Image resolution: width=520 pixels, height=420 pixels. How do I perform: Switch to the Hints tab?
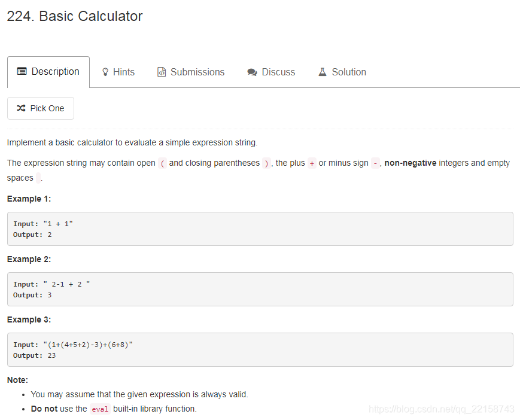[x=118, y=72]
